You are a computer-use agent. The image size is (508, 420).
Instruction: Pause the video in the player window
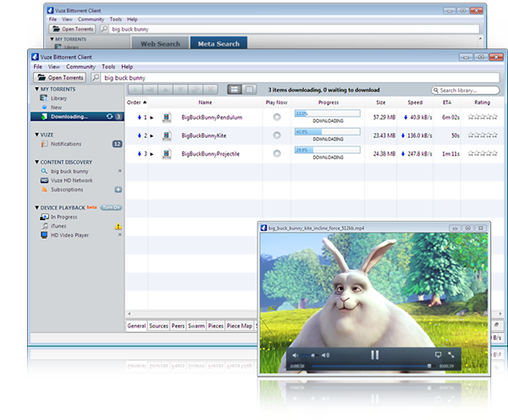(x=374, y=354)
